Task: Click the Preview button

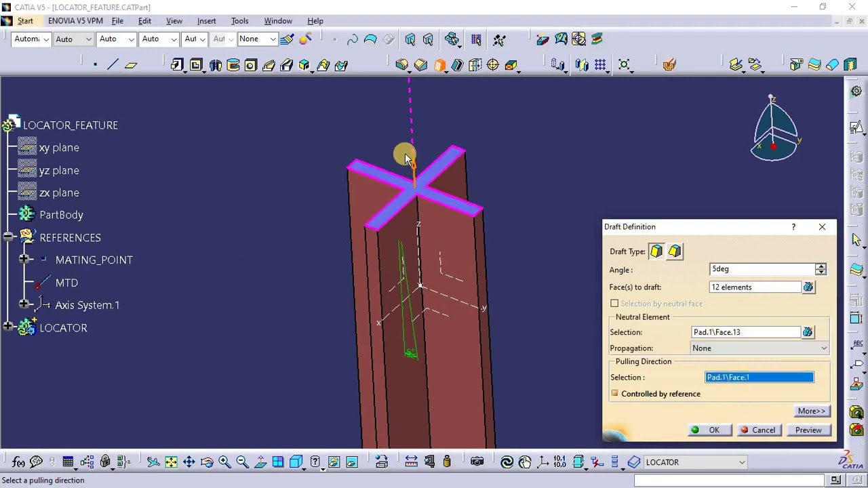Action: coord(808,430)
